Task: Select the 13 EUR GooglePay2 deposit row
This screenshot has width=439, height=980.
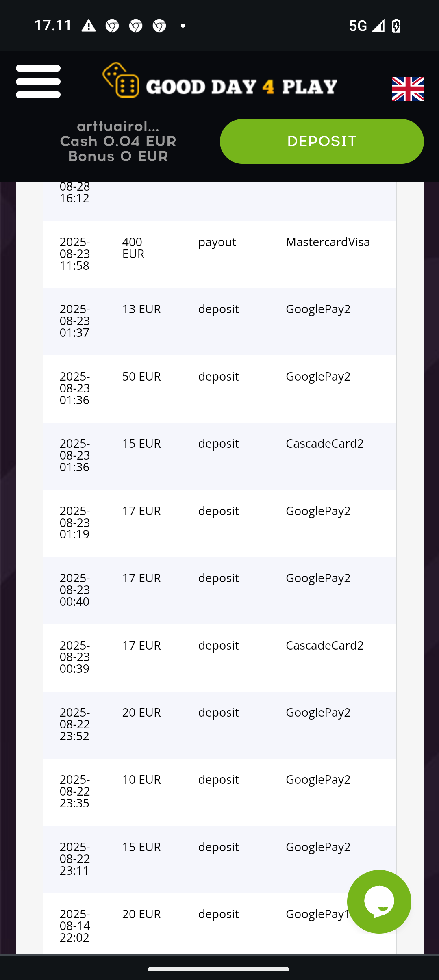Action: click(x=219, y=321)
